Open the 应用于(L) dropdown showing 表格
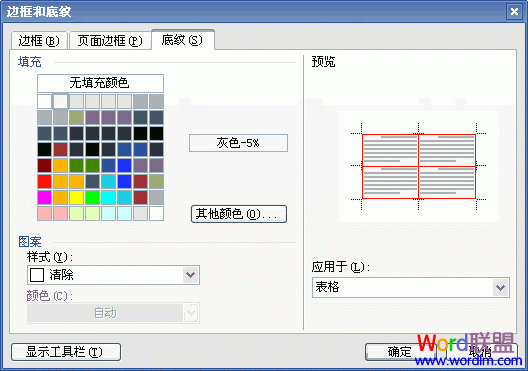 (x=411, y=288)
